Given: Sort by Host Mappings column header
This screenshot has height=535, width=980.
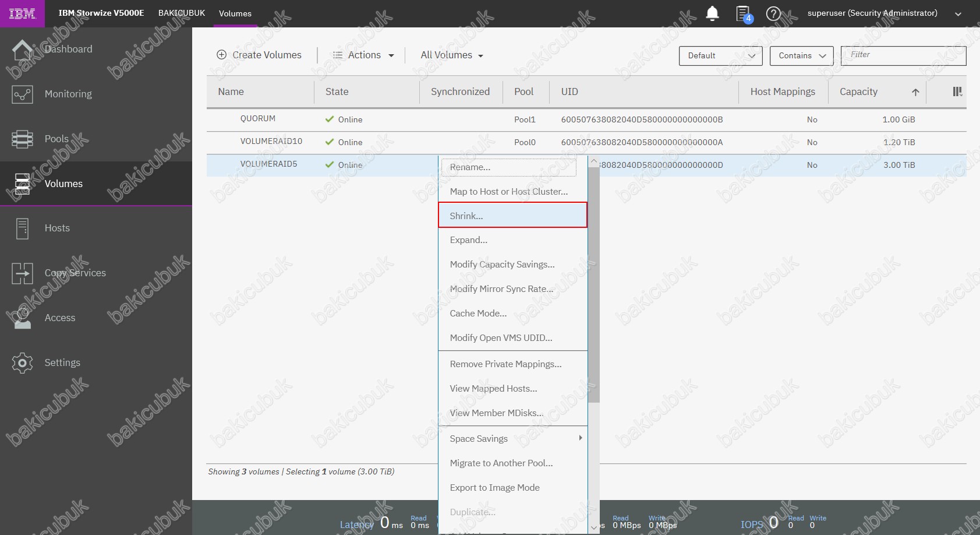Looking at the screenshot, I should coord(782,92).
